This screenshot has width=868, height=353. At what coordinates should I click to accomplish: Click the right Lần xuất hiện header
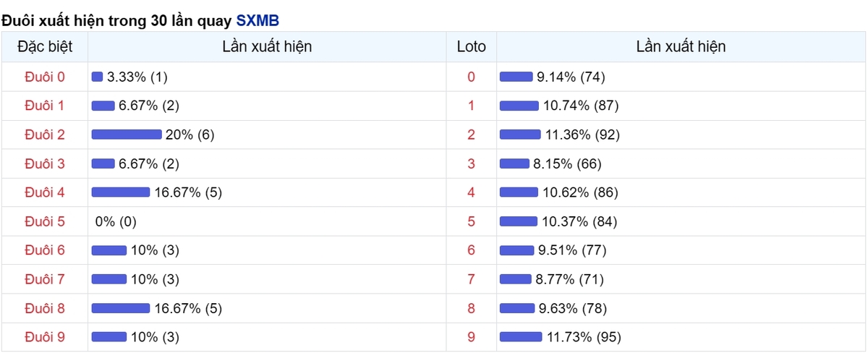681,47
